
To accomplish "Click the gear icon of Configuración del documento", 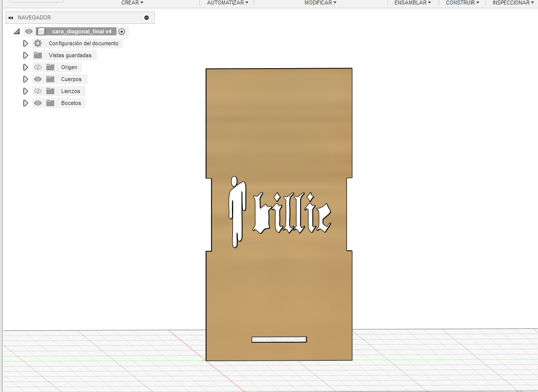I will click(x=38, y=43).
